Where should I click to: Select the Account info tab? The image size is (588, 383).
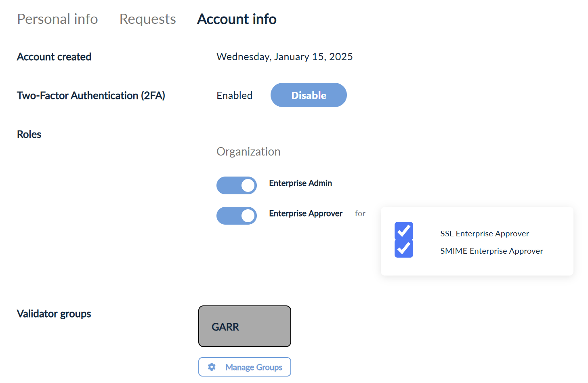tap(237, 19)
